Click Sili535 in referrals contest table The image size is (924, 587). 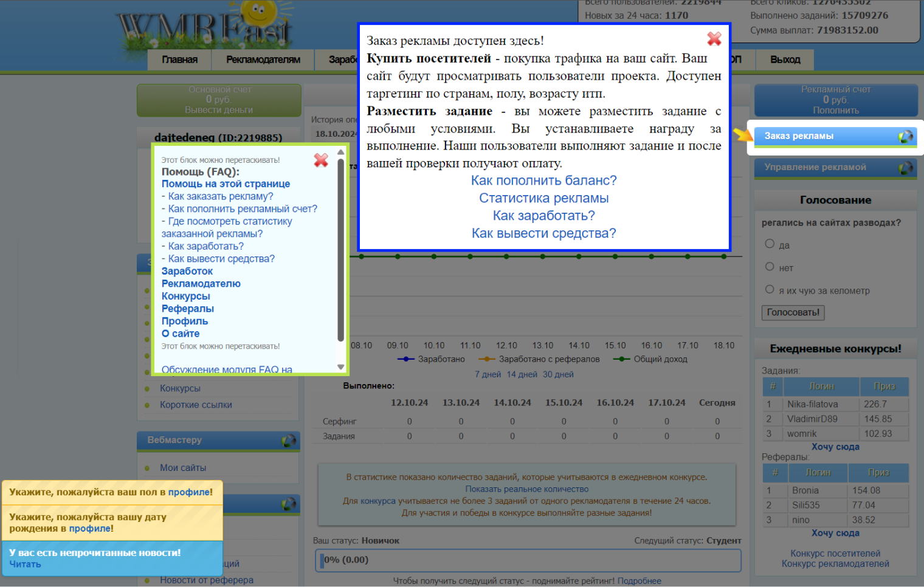[806, 505]
